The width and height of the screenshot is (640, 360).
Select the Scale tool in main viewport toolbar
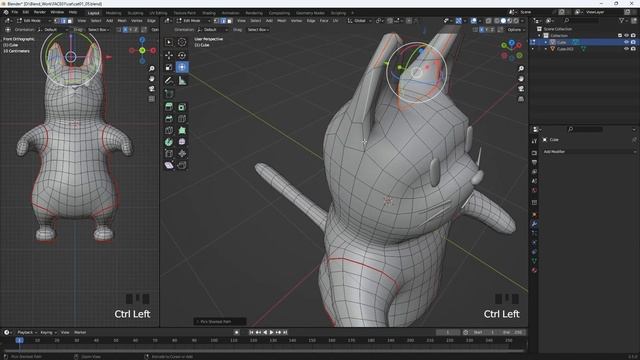pyautogui.click(x=169, y=67)
